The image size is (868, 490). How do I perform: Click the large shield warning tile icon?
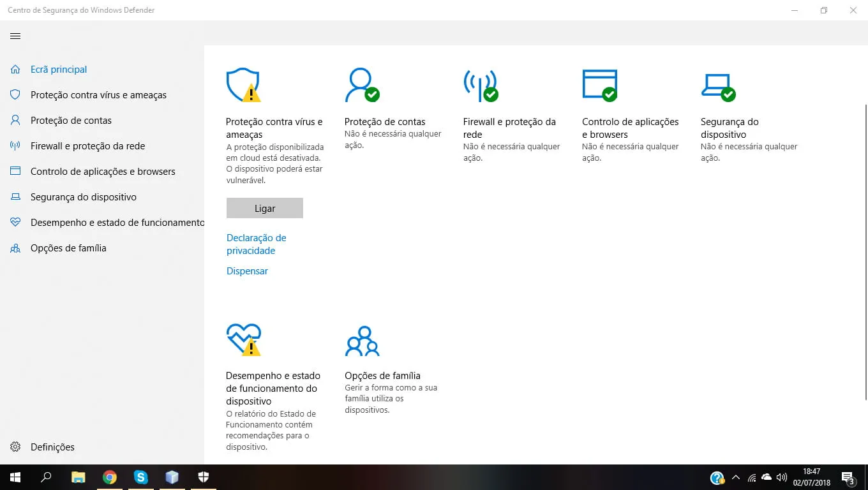click(x=243, y=85)
